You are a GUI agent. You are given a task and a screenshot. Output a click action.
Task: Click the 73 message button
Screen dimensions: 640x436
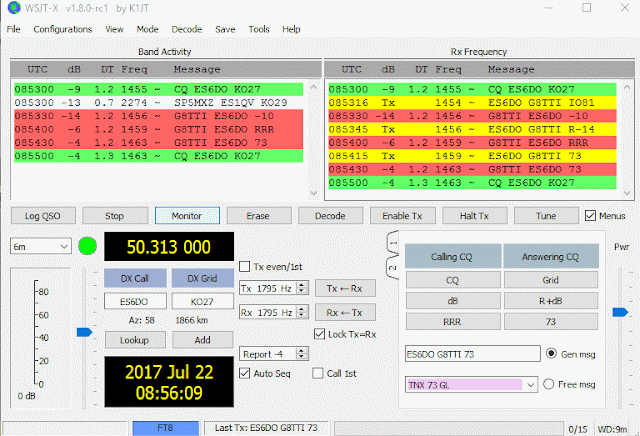coord(551,322)
